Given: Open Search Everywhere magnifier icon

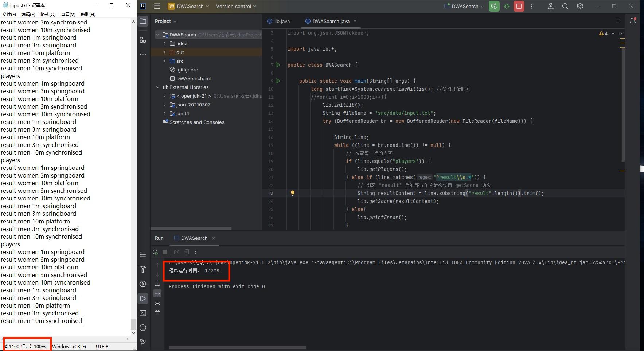Looking at the screenshot, I should (565, 6).
